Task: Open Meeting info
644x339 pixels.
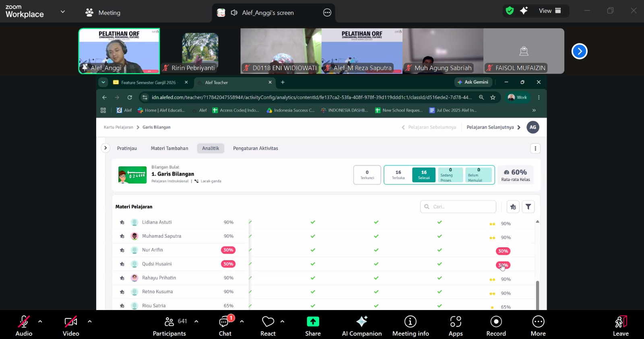Action: point(411,326)
